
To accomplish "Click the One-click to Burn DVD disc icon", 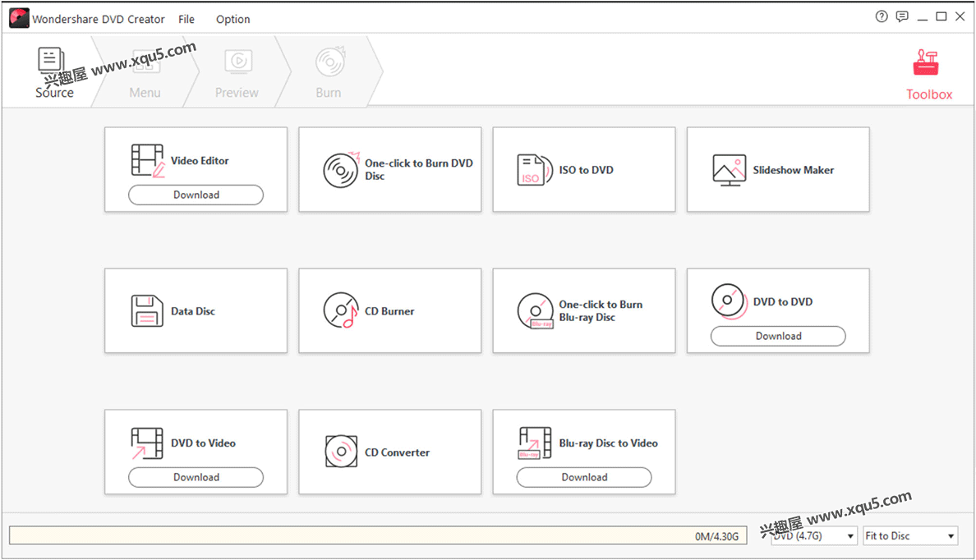I will pos(341,170).
